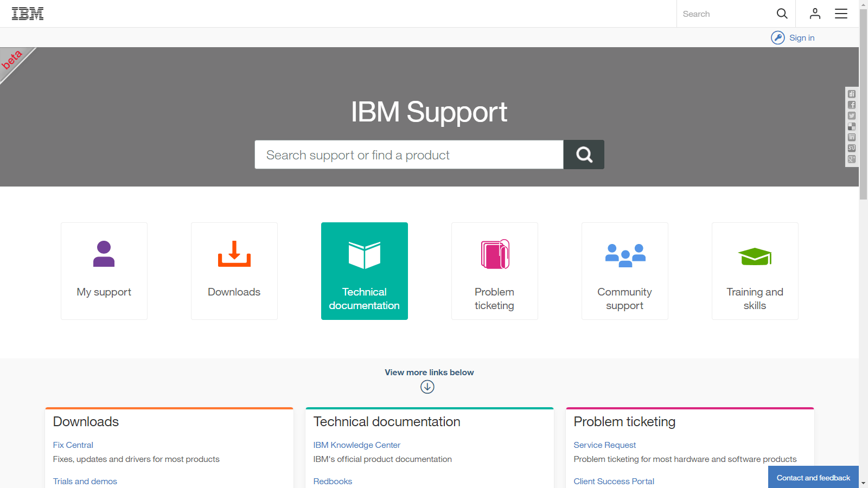Open the Service Request link
This screenshot has width=868, height=488.
605,445
